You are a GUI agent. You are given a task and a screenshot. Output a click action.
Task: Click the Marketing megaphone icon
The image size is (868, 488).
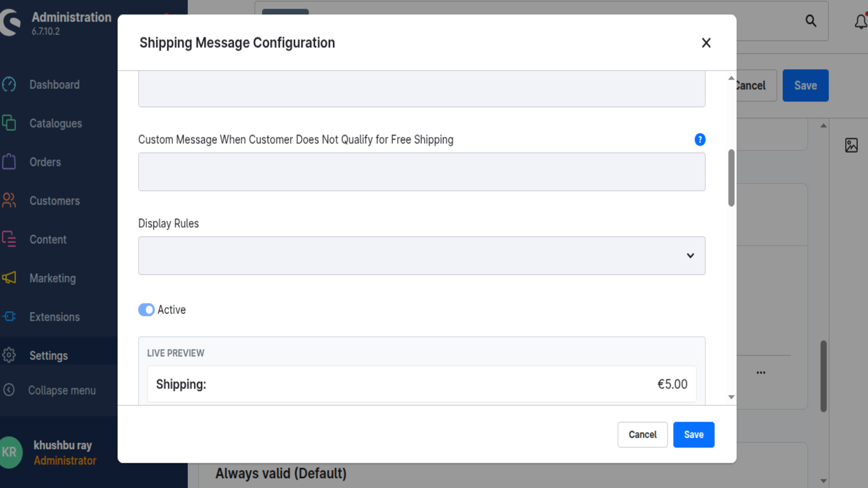9,278
